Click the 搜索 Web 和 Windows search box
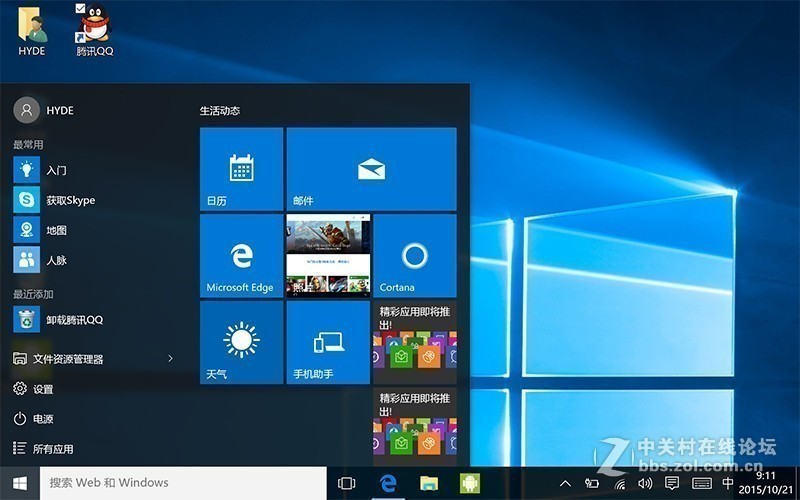 tap(183, 483)
